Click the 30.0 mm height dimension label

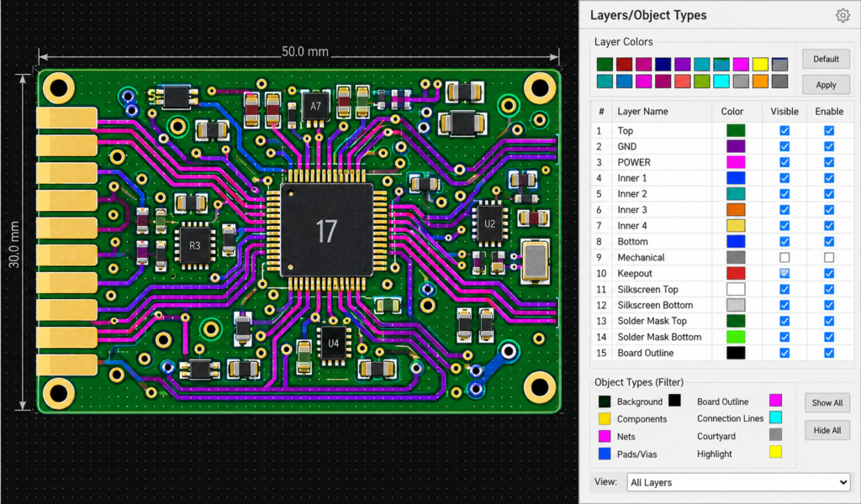13,244
